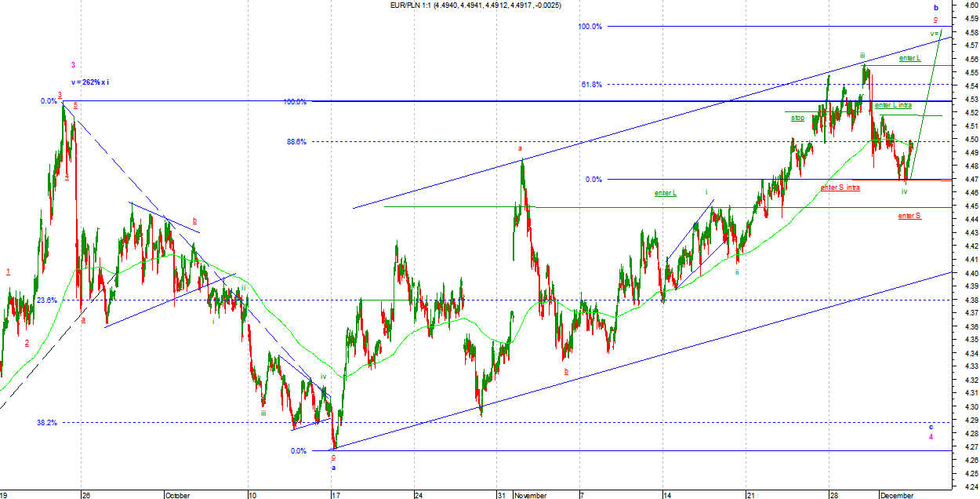Select the December label on date axis
This screenshot has width=980, height=499.
click(896, 495)
